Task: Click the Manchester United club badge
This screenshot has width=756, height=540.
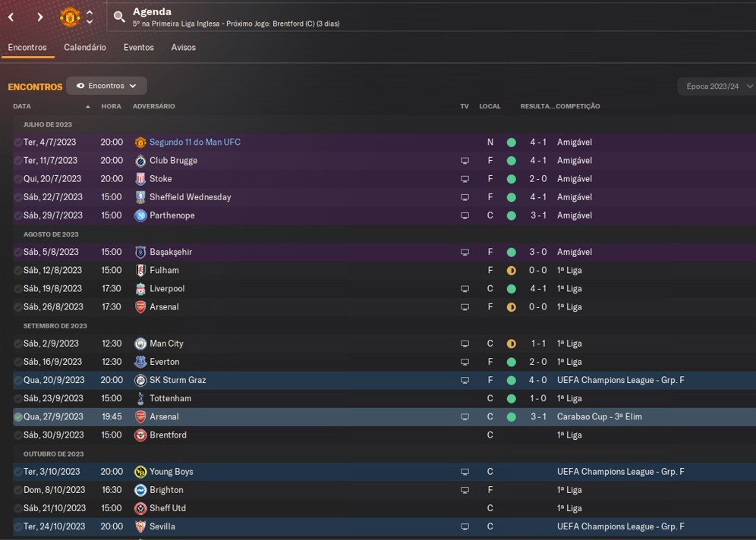Action: tap(70, 17)
